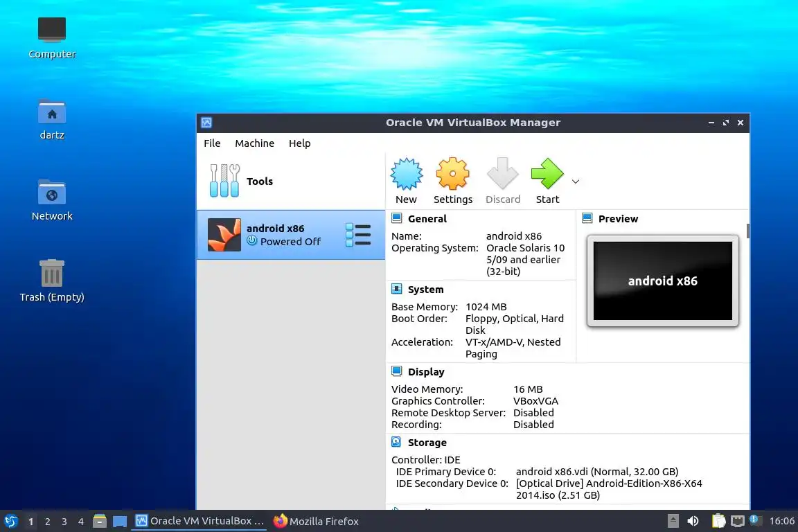Open the General section header link

point(427,218)
